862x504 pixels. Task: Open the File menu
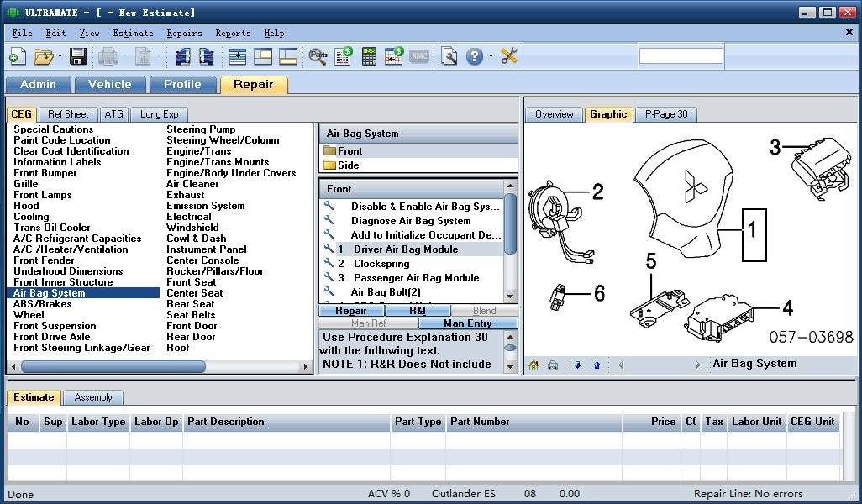tap(23, 33)
